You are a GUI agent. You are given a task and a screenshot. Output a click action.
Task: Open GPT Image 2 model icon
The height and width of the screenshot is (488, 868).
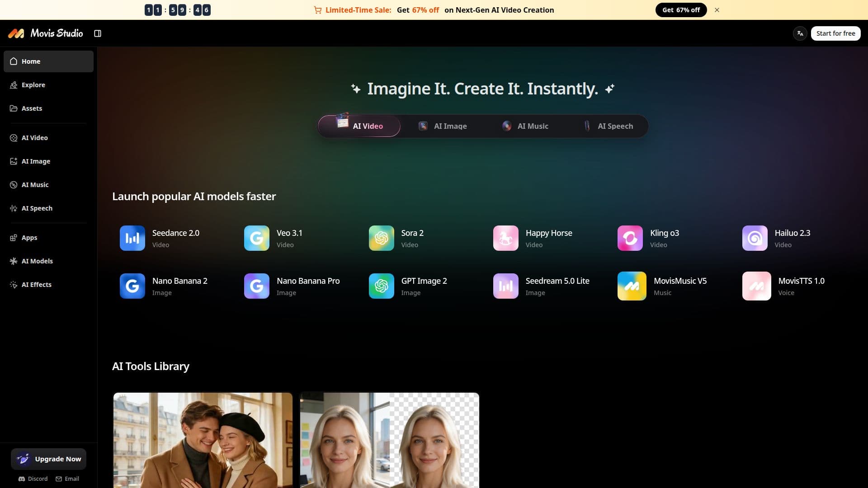click(382, 286)
